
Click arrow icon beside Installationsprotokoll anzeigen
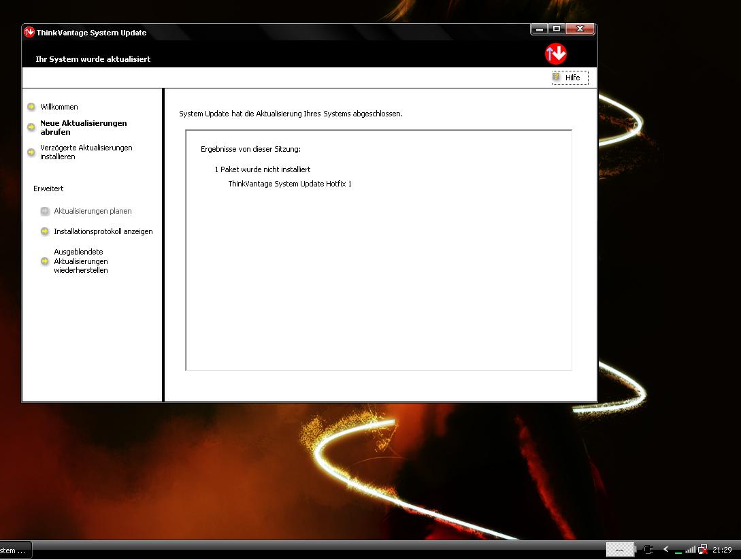tap(45, 231)
